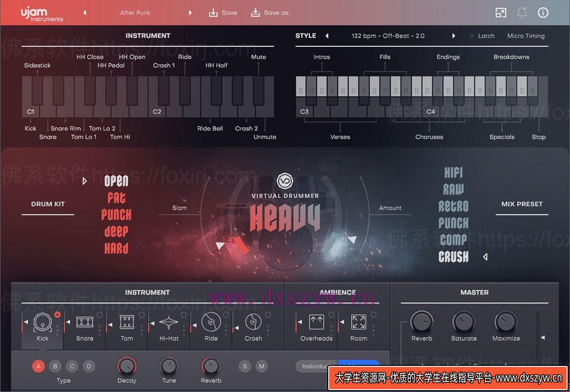Select the Tom channel icon
The width and height of the screenshot is (570, 392).
coord(126,323)
